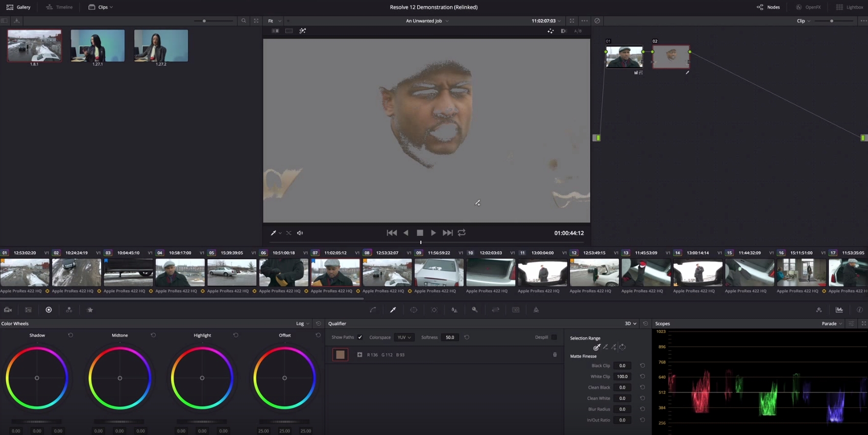868x435 pixels.
Task: Open the viewer timecode 11:02:07:03 dropdown
Action: click(x=546, y=21)
